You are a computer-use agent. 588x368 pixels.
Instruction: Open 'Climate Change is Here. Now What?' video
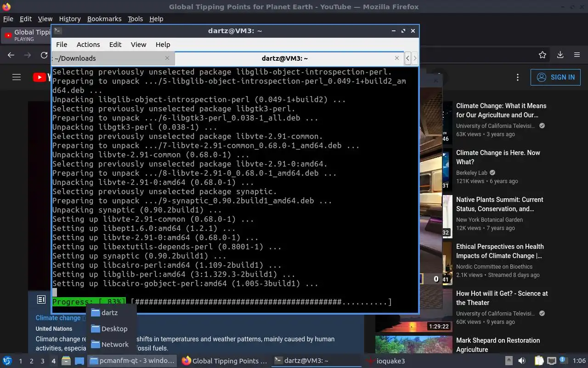(x=498, y=157)
